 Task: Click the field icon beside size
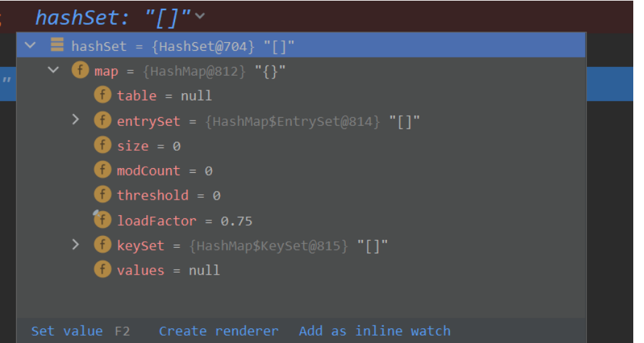tap(103, 145)
